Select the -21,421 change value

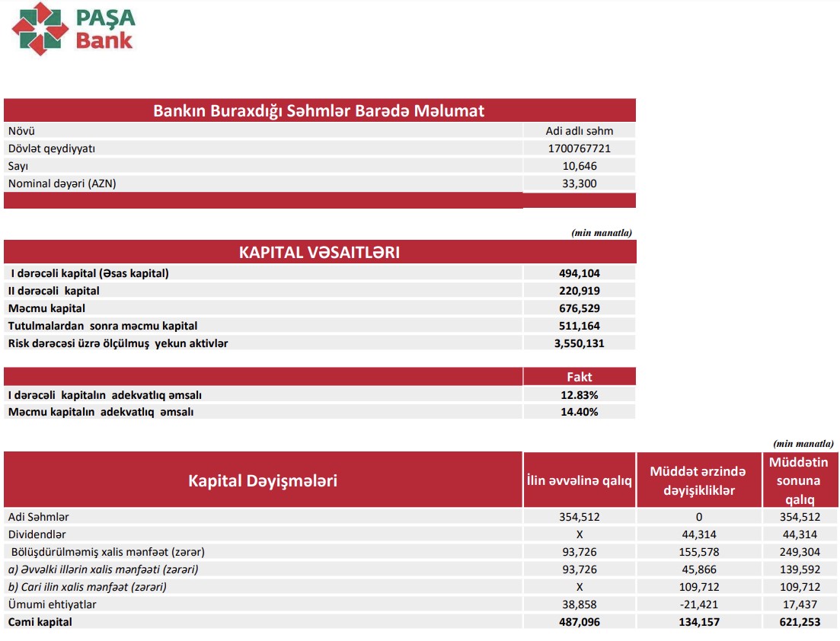coord(698,604)
